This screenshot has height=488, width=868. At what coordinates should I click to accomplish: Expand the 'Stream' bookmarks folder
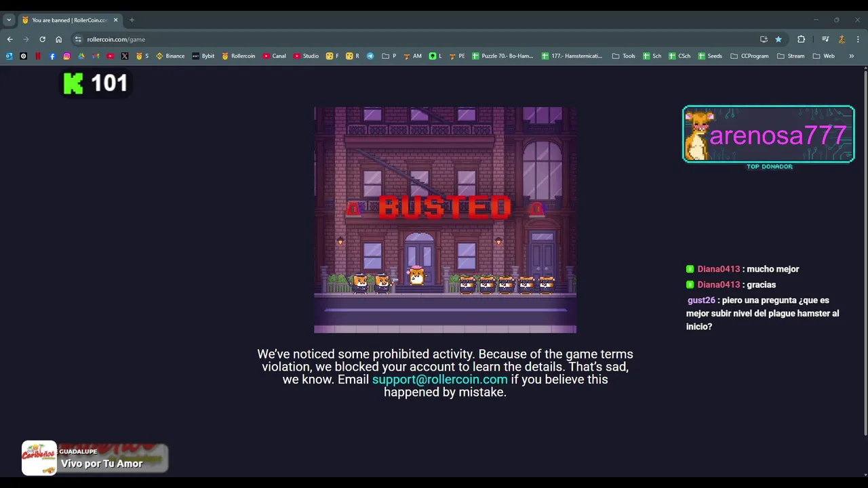[791, 56]
